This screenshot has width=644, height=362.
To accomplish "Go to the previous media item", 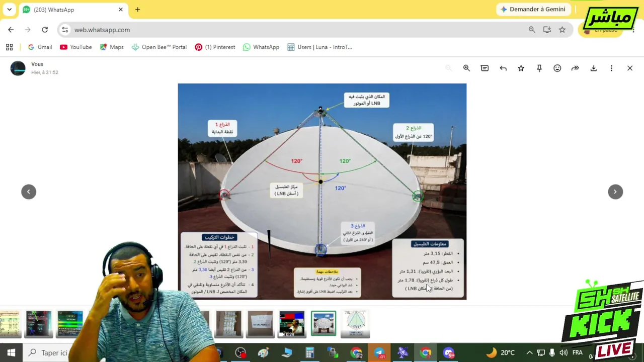I will 29,192.
